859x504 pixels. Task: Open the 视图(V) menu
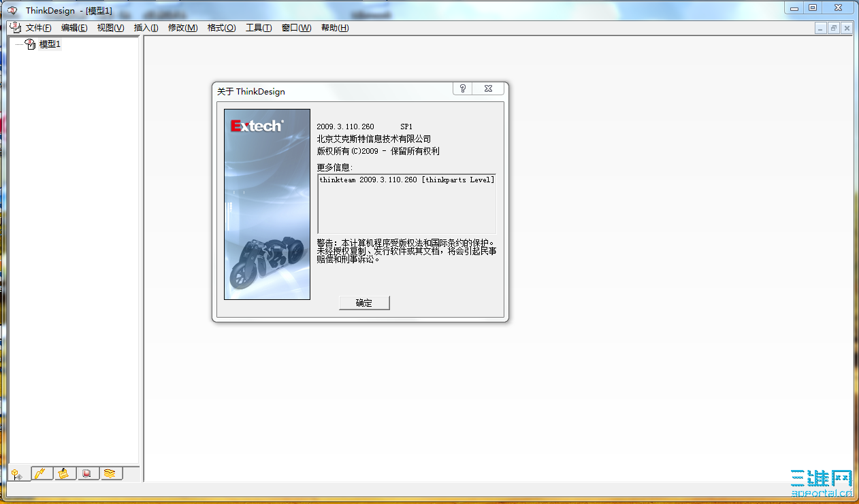coord(110,28)
